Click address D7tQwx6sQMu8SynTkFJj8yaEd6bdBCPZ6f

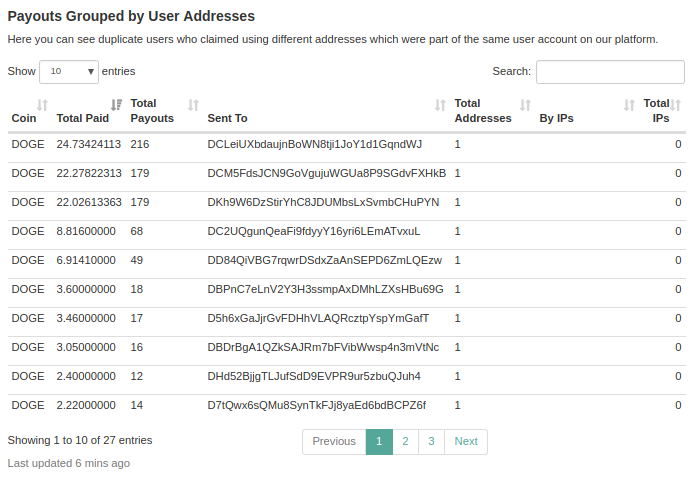click(317, 405)
